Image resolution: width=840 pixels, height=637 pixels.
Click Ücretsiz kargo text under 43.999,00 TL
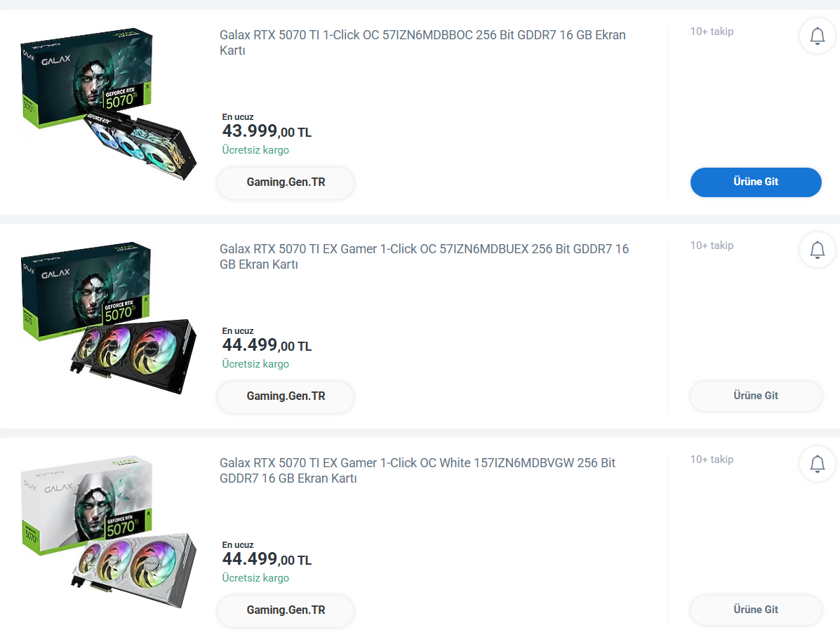coord(255,150)
